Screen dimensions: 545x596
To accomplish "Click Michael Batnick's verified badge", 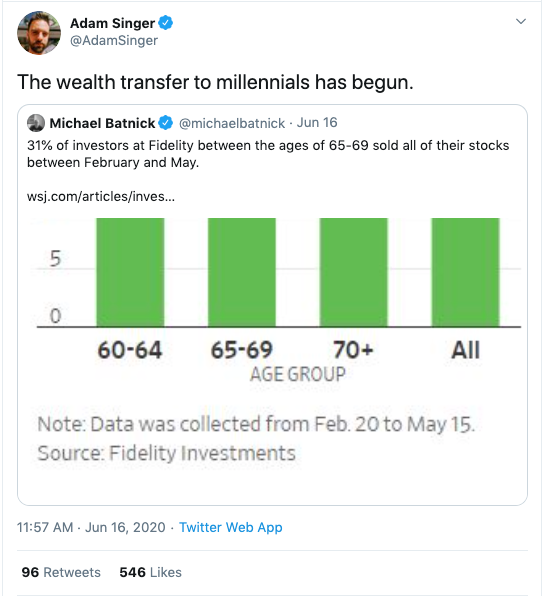I will tap(165, 123).
